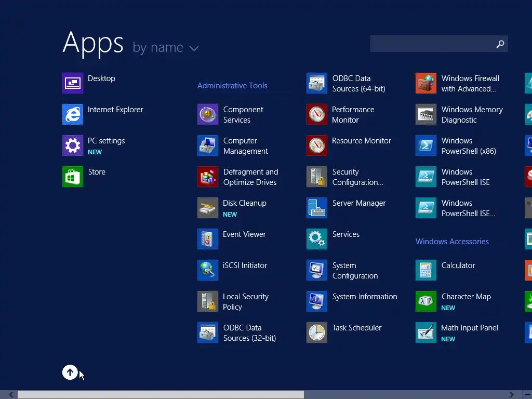The image size is (532, 399).
Task: Click the scrollbar left arrow
Action: click(11, 395)
